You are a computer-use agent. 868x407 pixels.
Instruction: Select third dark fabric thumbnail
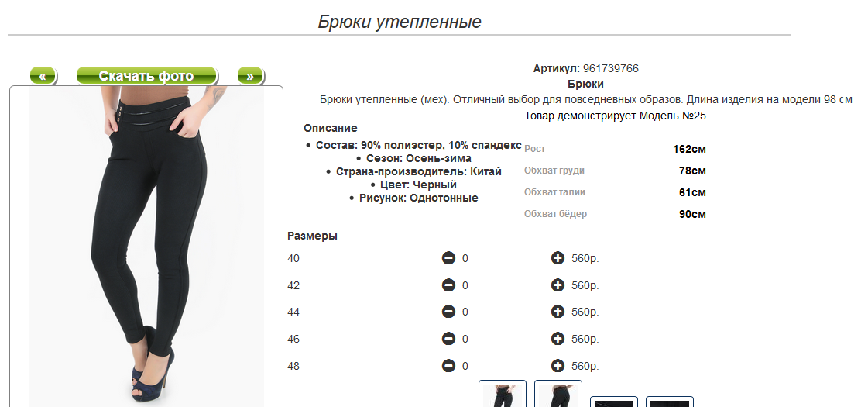coord(614,402)
